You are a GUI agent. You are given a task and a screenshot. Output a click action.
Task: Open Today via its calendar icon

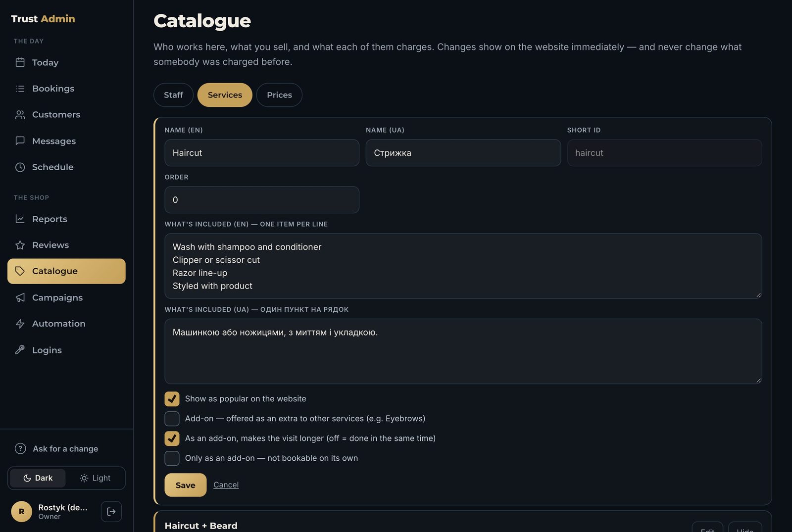pyautogui.click(x=20, y=62)
